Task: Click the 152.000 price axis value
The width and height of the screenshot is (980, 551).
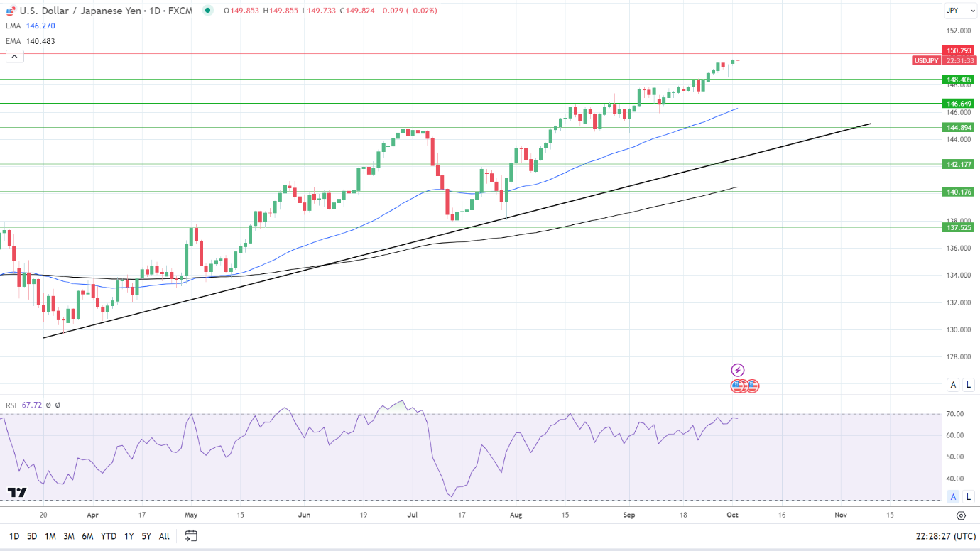Action: (958, 31)
